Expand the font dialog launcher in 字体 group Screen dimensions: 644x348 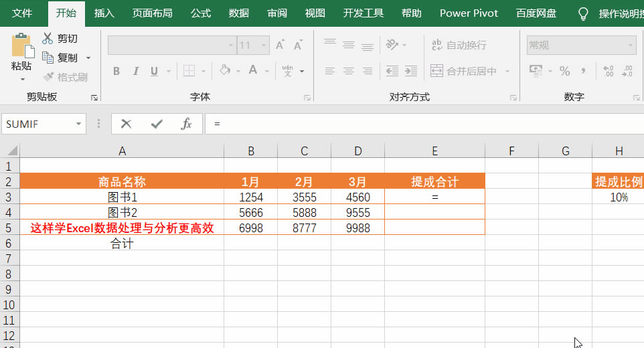click(307, 98)
